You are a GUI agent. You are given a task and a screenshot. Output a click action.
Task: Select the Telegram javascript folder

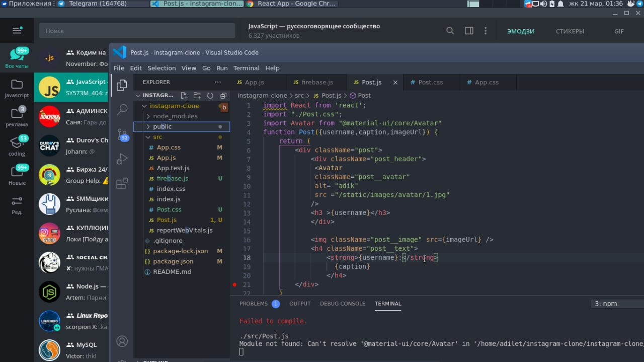point(17,88)
